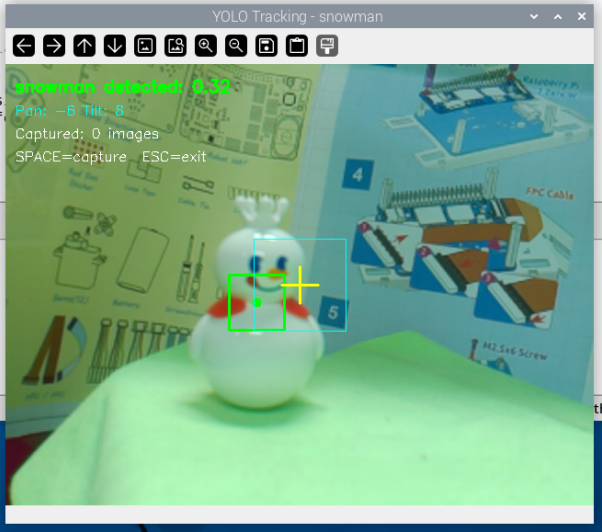The width and height of the screenshot is (602, 532).
Task: Pan the image down with the down-arrow icon
Action: tap(115, 46)
